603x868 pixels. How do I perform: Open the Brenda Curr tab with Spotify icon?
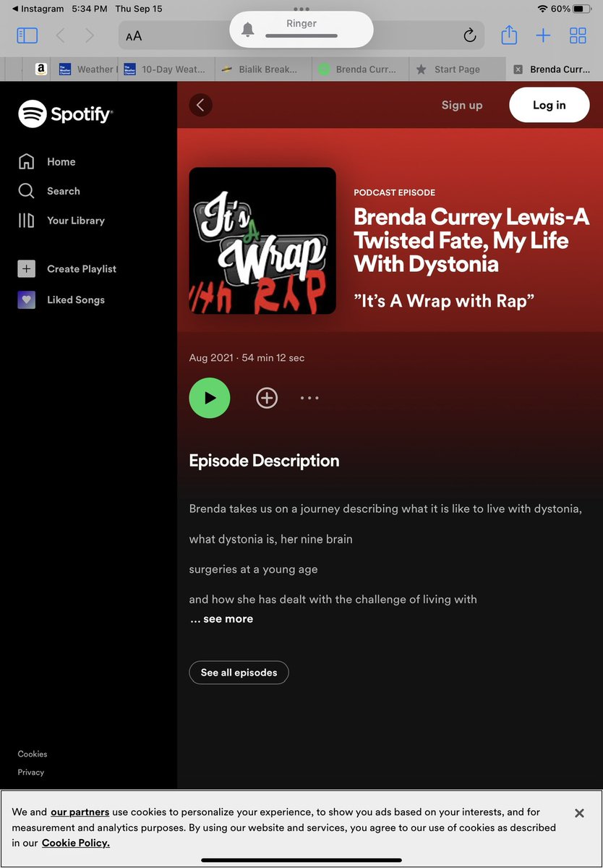point(360,69)
